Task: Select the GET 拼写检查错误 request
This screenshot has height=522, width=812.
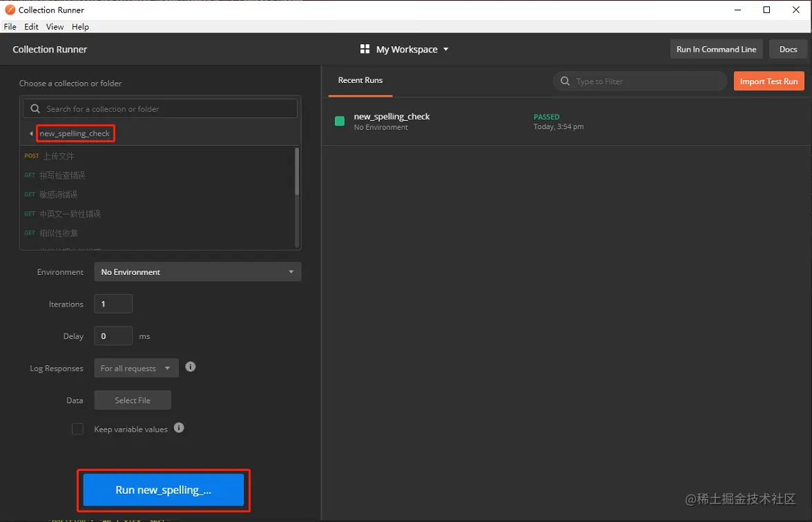Action: pyautogui.click(x=157, y=175)
